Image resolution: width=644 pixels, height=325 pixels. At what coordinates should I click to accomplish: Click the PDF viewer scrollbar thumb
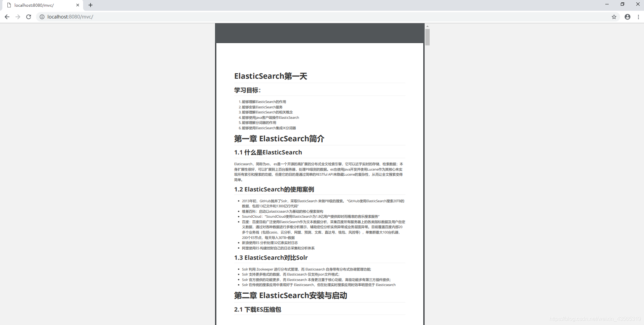[427, 37]
